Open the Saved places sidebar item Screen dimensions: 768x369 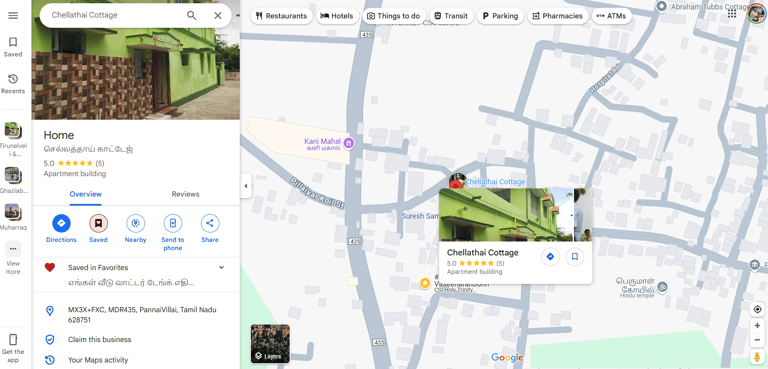coord(13,47)
